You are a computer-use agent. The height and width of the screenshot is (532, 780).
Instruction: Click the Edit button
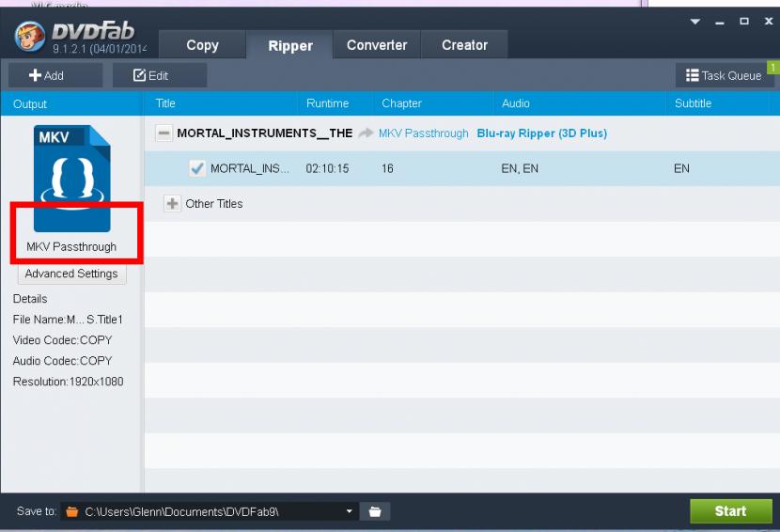point(159,75)
